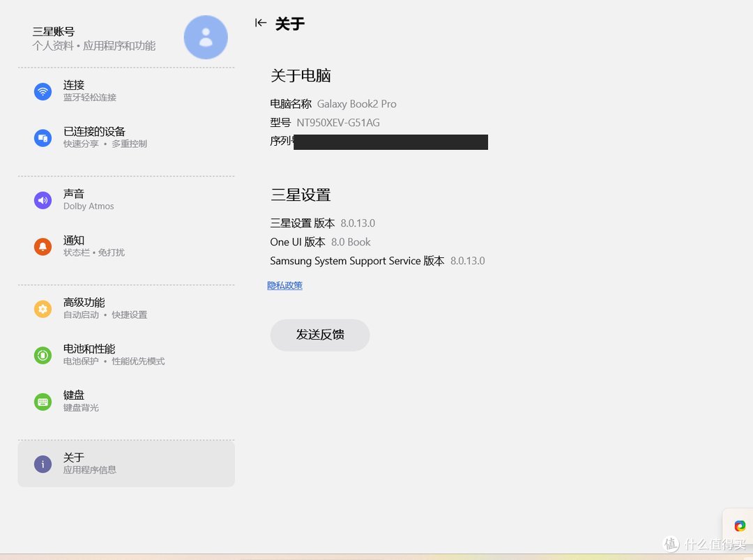Open 高级功能 settings section
Viewport: 753px width, 560px height.
pos(125,309)
